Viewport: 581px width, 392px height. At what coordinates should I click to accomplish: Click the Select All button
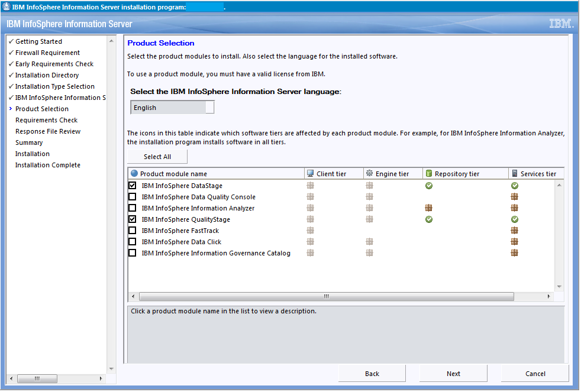(157, 157)
